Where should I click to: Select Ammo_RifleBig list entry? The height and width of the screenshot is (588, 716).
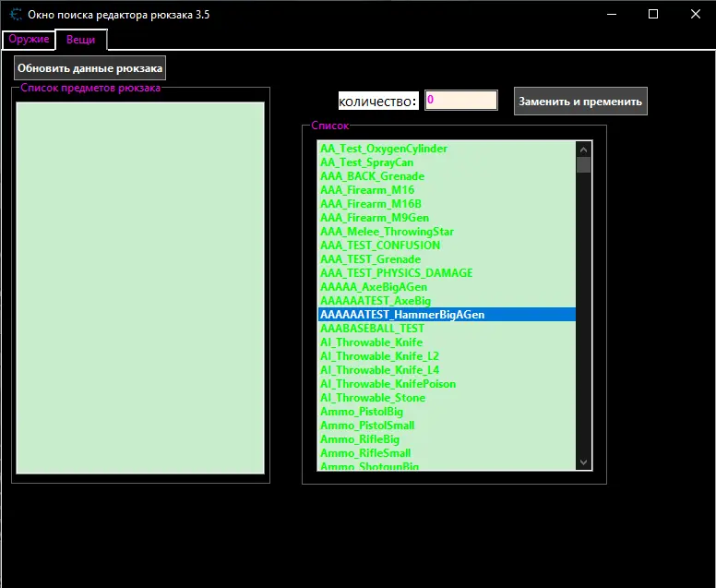pos(360,439)
